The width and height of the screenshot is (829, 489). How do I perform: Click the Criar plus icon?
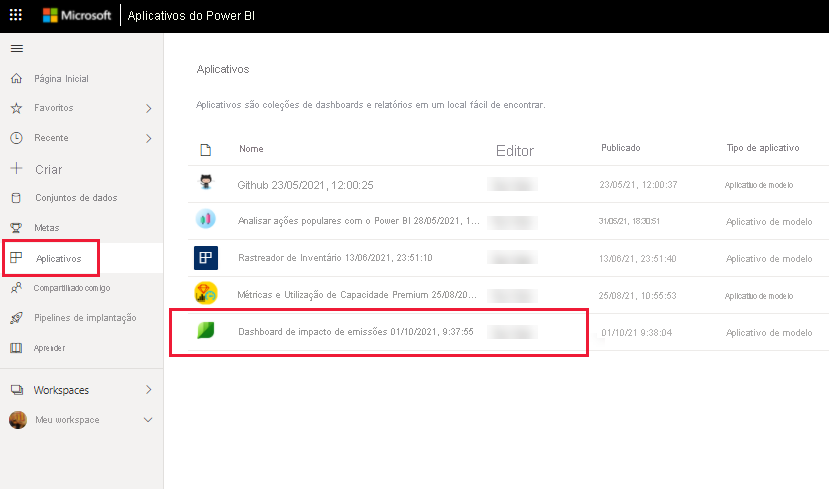click(16, 169)
